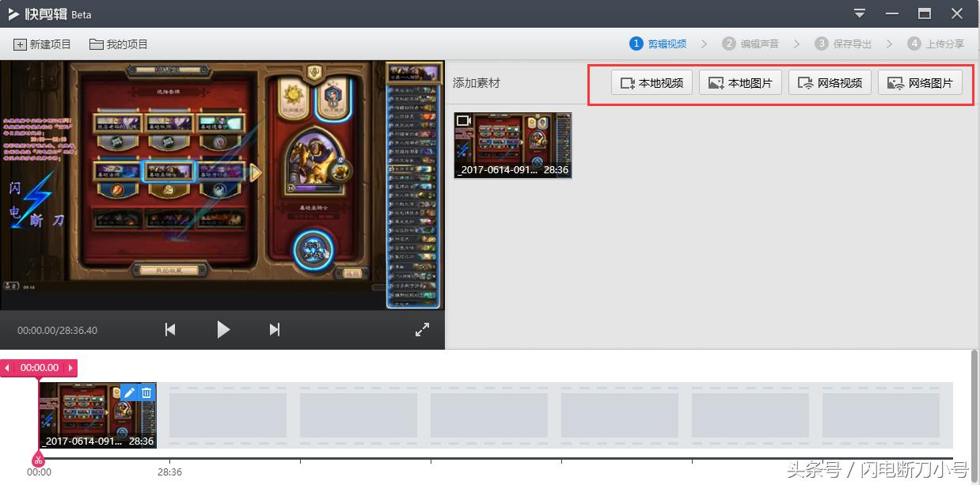
Task: Click the 添加素材 label
Action: click(477, 83)
